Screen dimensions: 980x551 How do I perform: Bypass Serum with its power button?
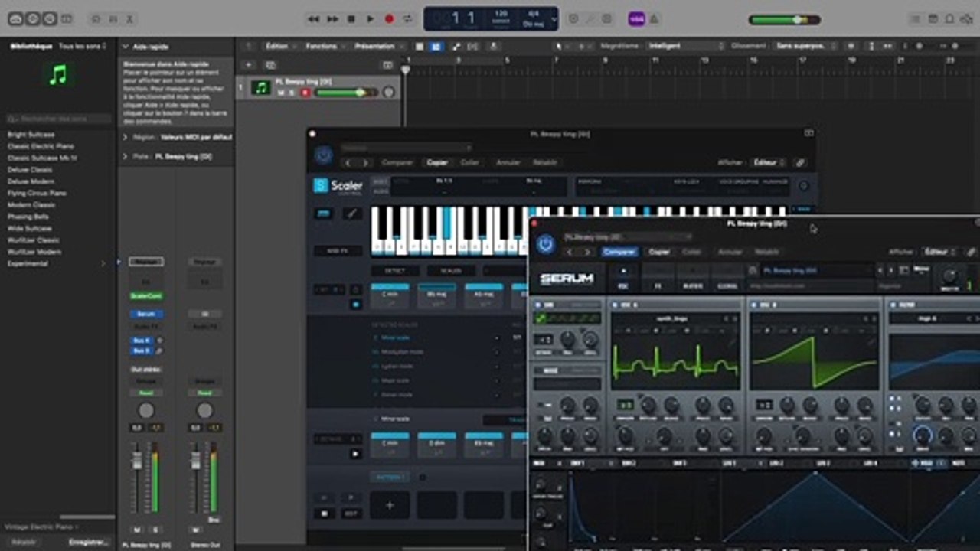545,244
